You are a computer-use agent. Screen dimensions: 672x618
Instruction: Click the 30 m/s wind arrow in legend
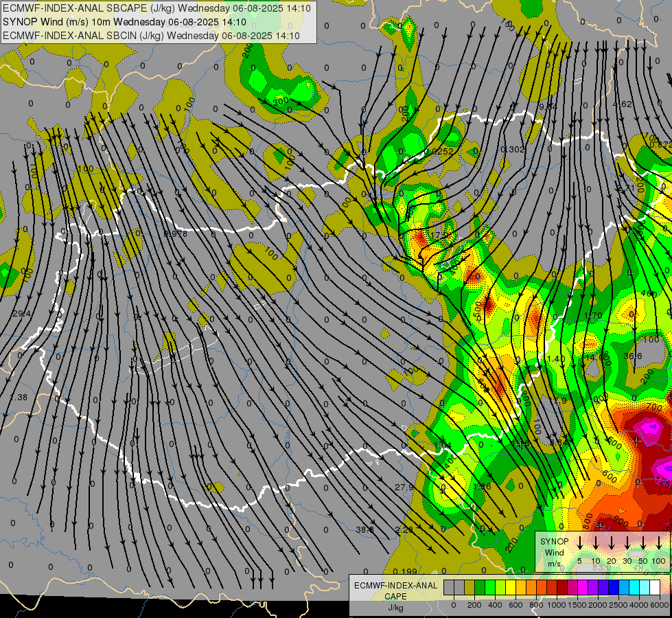627,543
